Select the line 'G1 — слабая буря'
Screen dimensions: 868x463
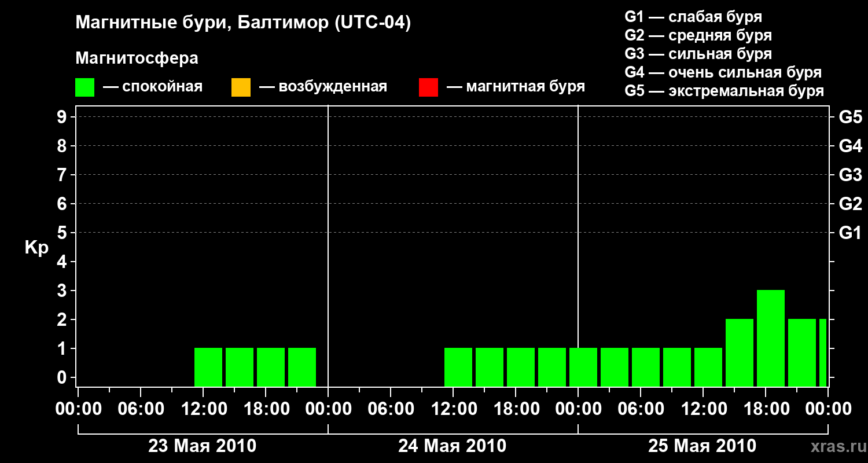(693, 17)
